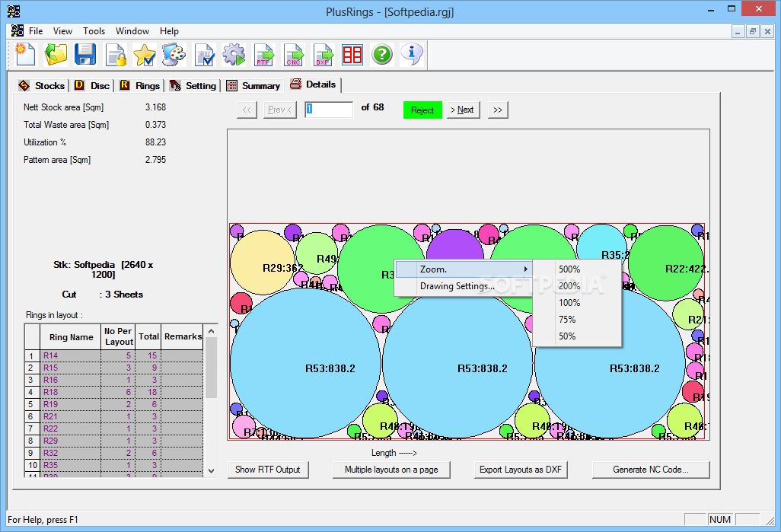Click the layout number input field
Viewport: 781px width, 532px height.
point(328,110)
